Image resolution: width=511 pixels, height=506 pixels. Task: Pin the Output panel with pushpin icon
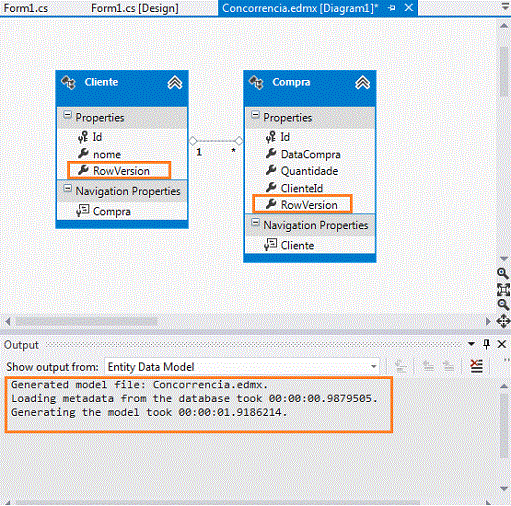pyautogui.click(x=486, y=344)
